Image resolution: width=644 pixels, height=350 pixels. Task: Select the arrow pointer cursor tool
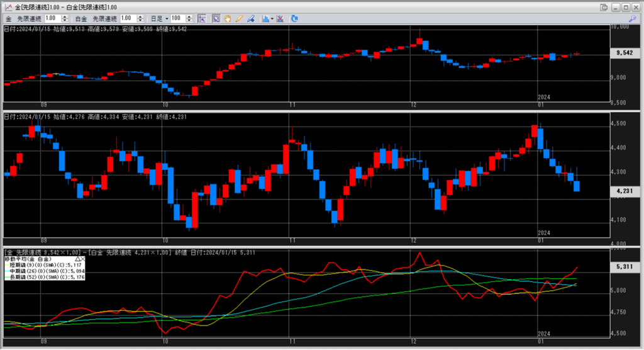(216, 19)
